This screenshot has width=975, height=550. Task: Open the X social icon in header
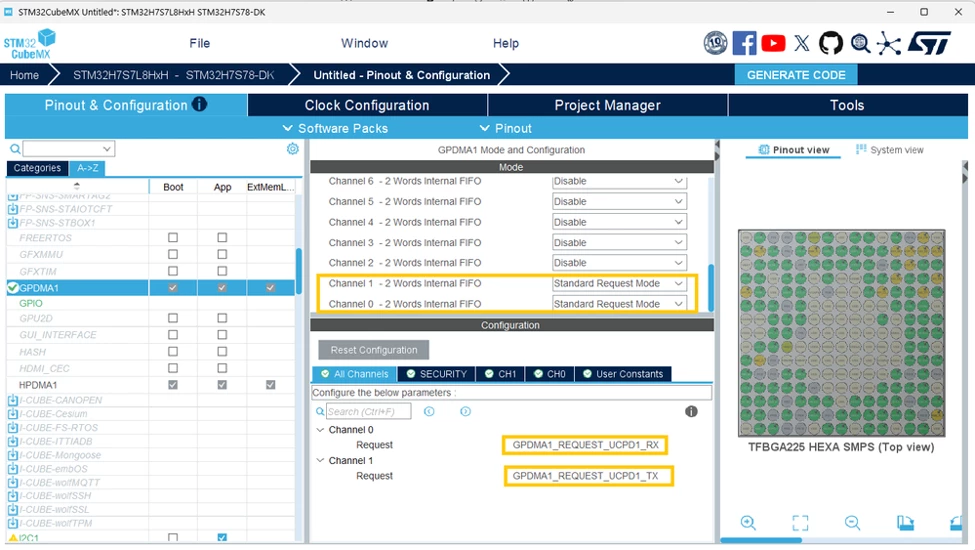click(x=802, y=43)
